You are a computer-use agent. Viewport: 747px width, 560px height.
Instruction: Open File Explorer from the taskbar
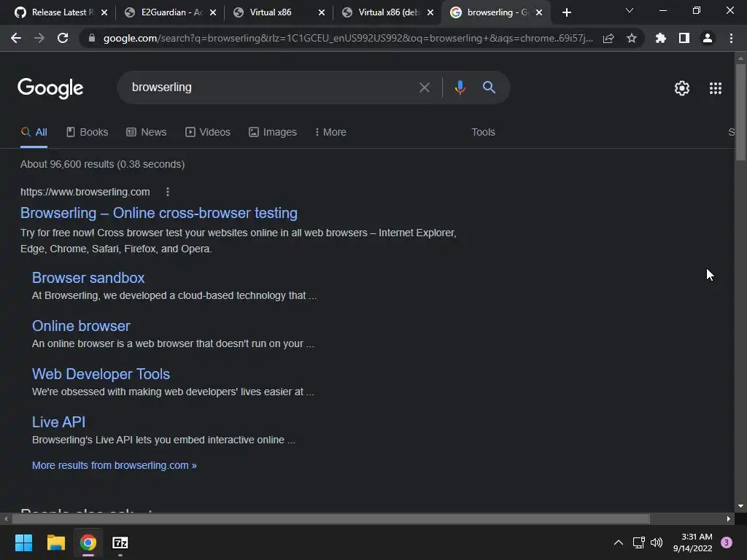pos(55,542)
